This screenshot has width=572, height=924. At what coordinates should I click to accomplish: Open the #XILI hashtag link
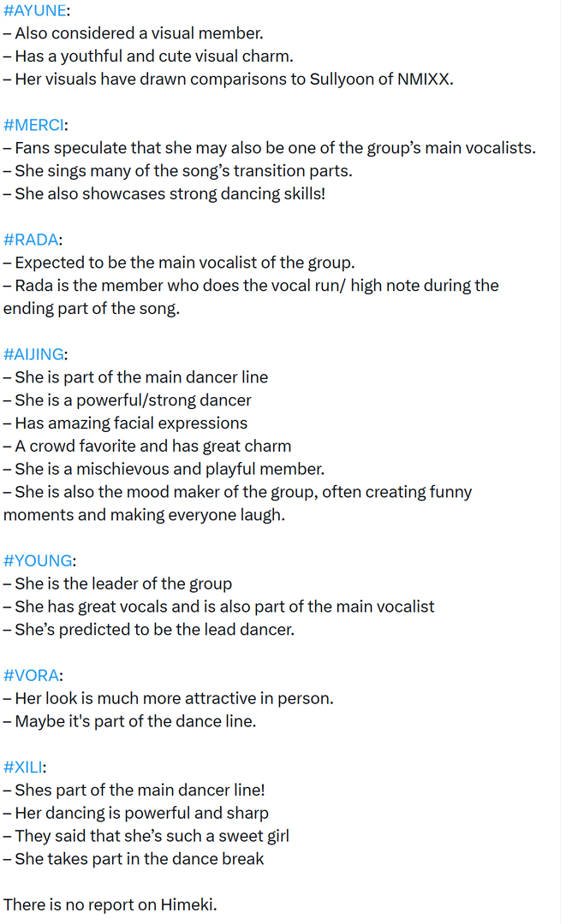(x=22, y=767)
